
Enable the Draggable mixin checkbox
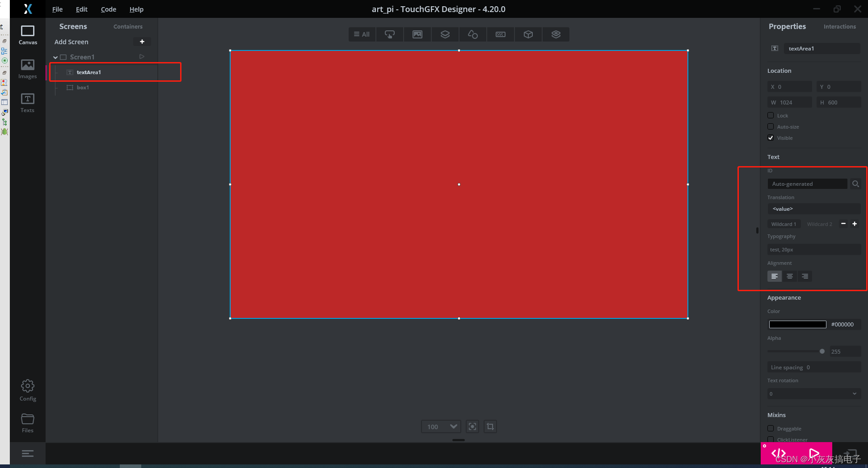(771, 428)
